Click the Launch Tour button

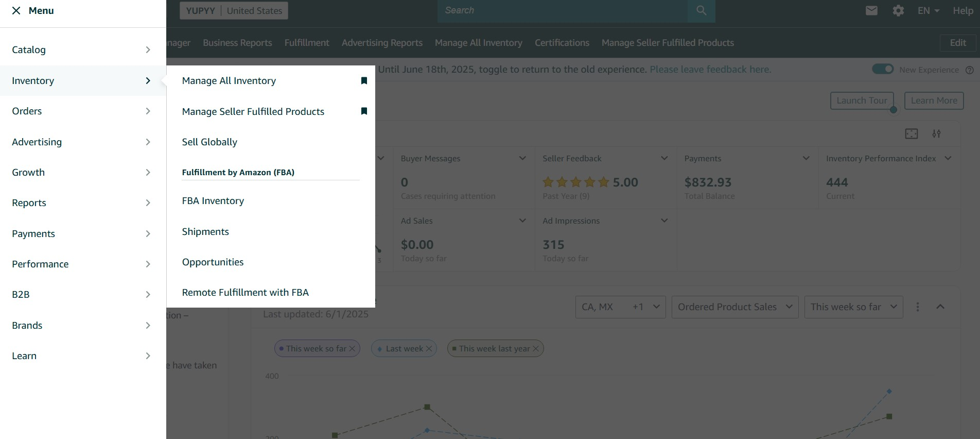[862, 100]
